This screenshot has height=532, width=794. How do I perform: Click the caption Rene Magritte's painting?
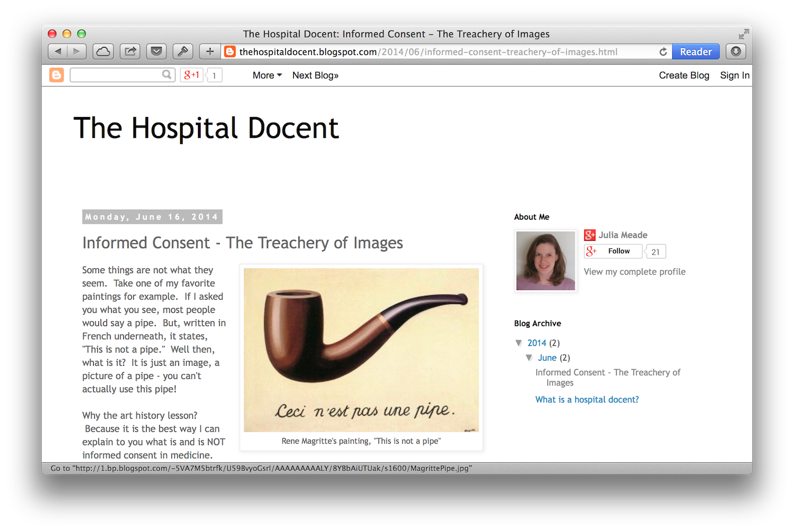point(361,441)
